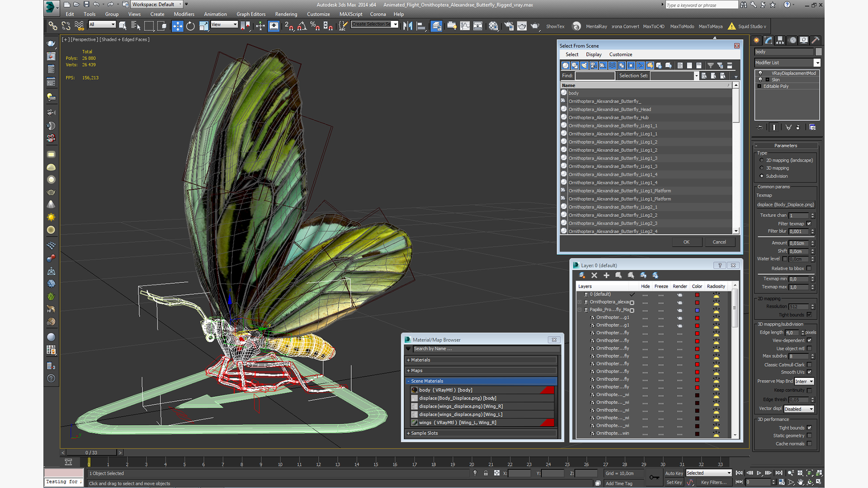Open the Create Selection Set dropdown
The height and width of the screenshot is (488, 868).
[x=375, y=24]
